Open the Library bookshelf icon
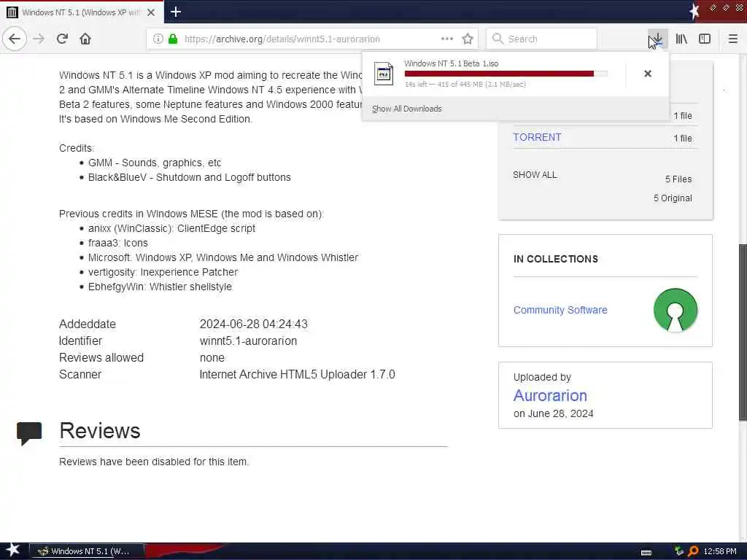Image resolution: width=747 pixels, height=560 pixels. pos(681,39)
